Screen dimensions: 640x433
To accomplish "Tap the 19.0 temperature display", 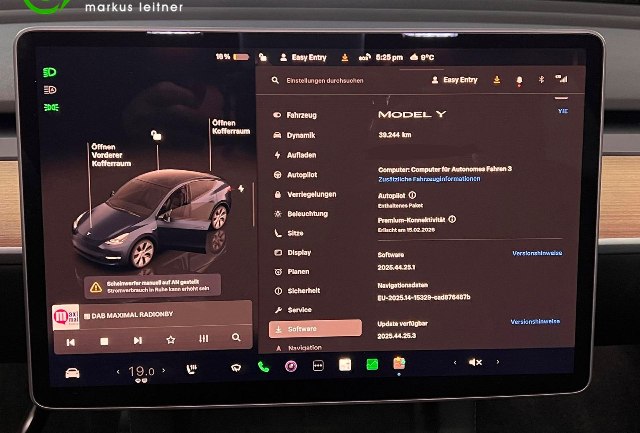I will click(x=141, y=371).
